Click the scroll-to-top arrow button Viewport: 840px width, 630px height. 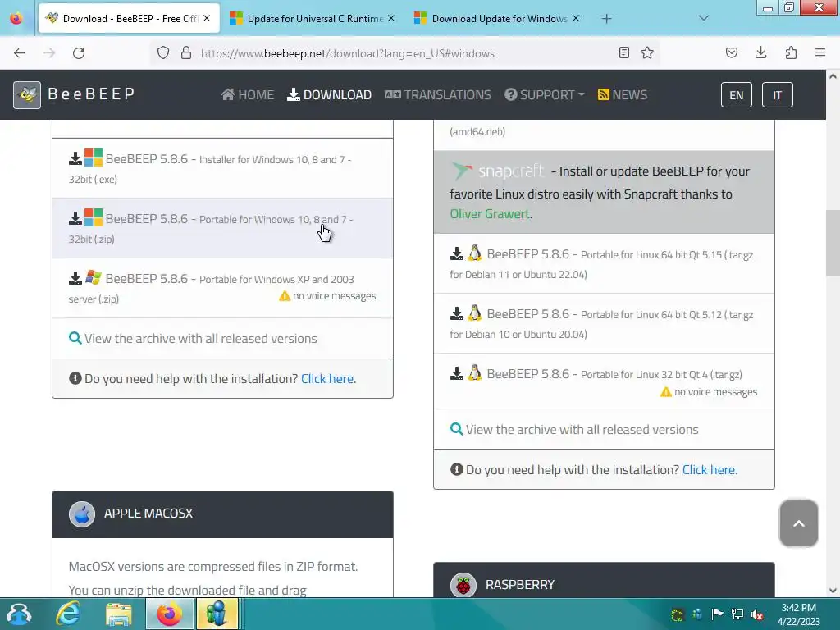798,523
